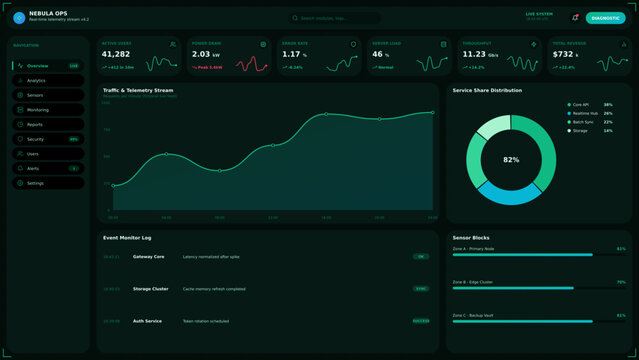This screenshot has width=639, height=360.
Task: Click the 11.23 Gb/s throughput value
Action: (x=480, y=54)
